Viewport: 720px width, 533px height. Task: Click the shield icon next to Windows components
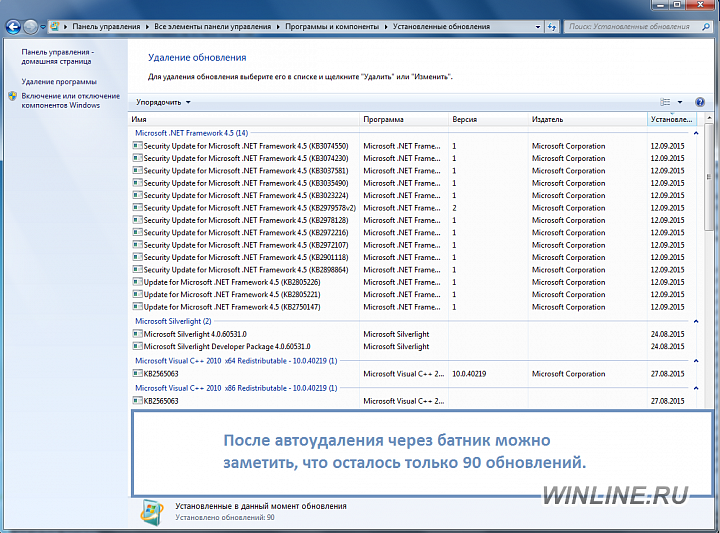coord(12,97)
